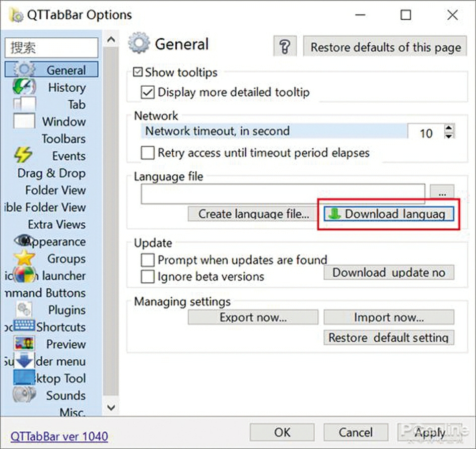Click Export now button
The height and width of the screenshot is (449, 476).
coord(253,317)
